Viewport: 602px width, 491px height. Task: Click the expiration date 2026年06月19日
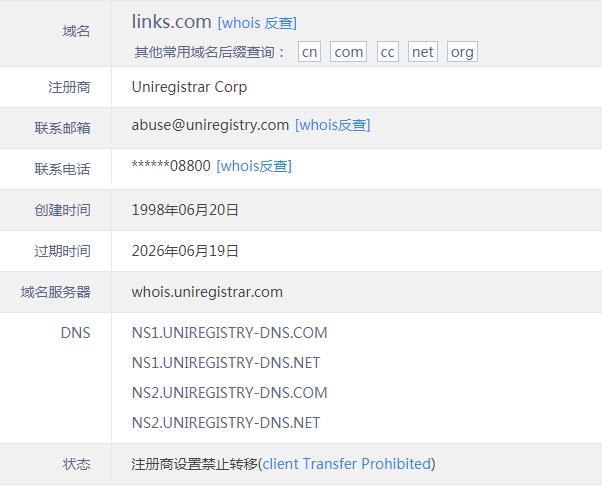[185, 251]
